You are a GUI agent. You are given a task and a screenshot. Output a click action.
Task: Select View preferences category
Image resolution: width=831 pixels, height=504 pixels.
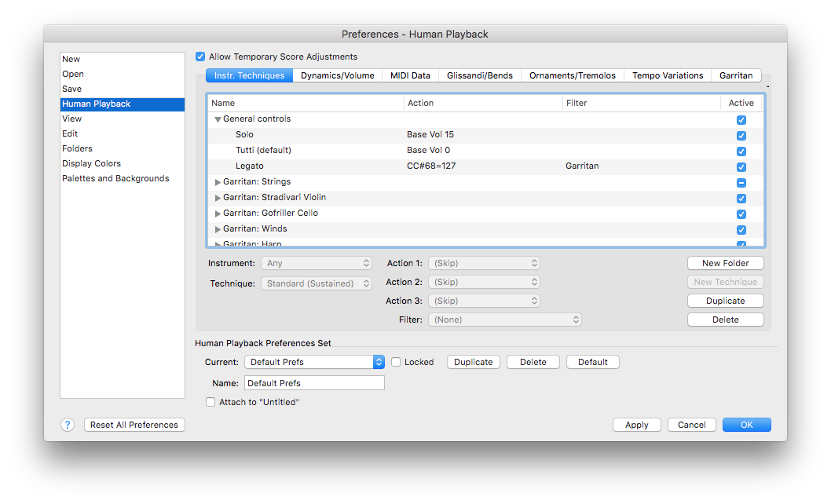[123, 119]
